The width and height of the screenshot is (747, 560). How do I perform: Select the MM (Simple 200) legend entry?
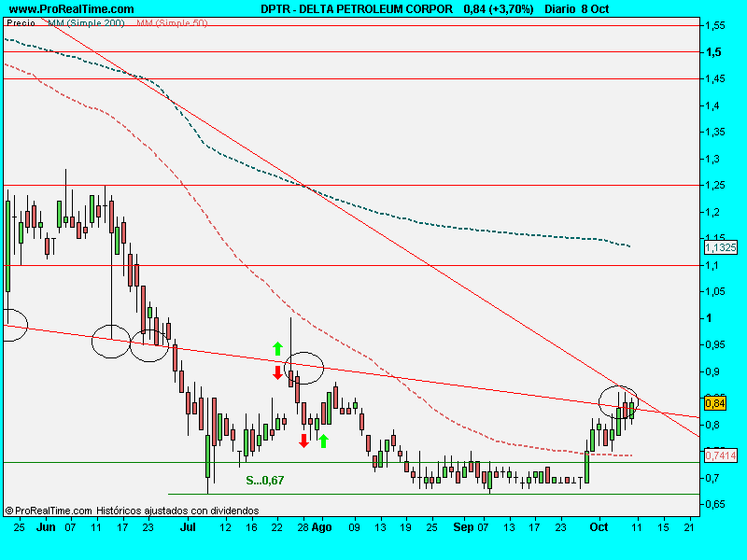[86, 22]
